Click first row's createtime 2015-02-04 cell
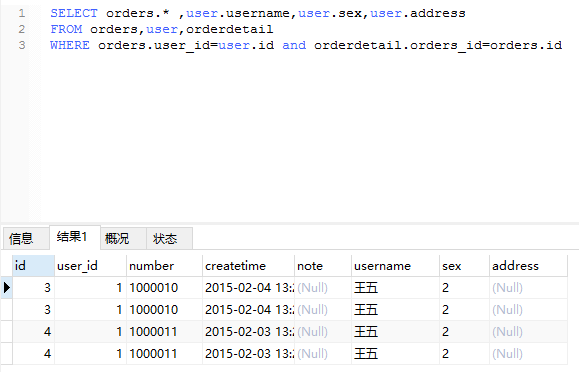The height and width of the screenshot is (372, 579). [249, 287]
